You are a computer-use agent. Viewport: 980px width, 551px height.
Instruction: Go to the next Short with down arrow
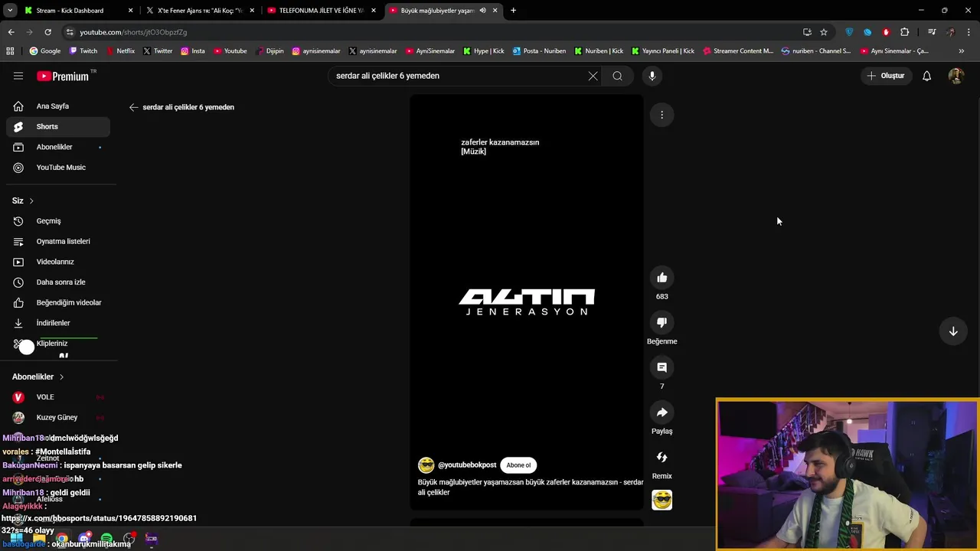953,331
